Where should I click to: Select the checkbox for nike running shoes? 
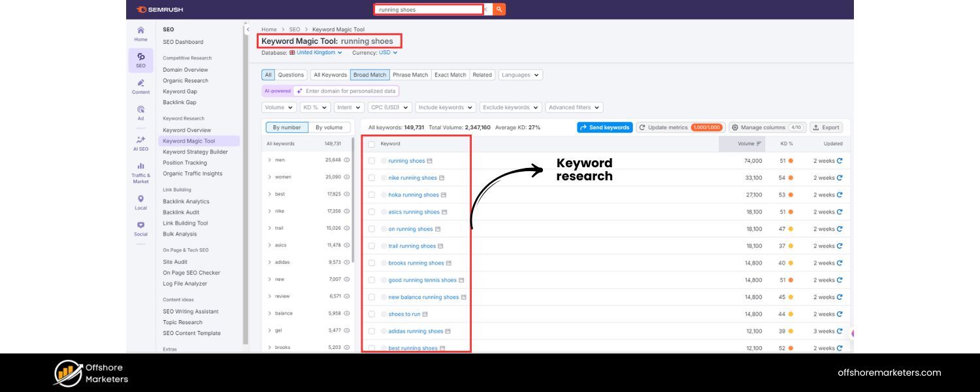[372, 177]
